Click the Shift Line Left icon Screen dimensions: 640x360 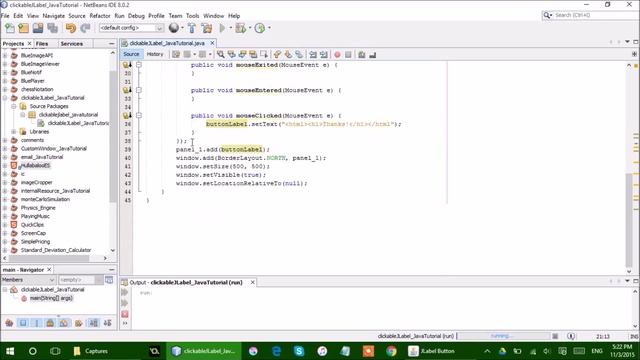tap(313, 54)
